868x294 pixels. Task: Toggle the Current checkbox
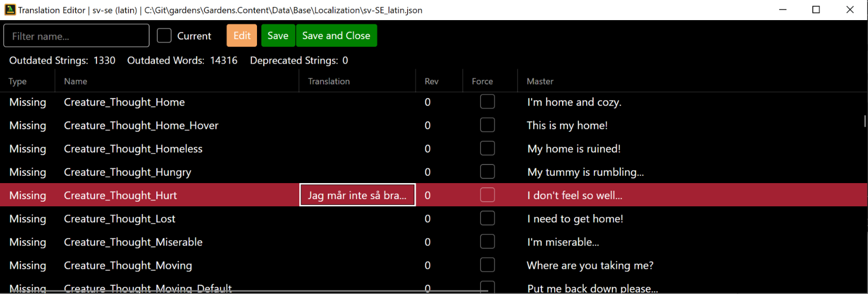[x=164, y=36]
